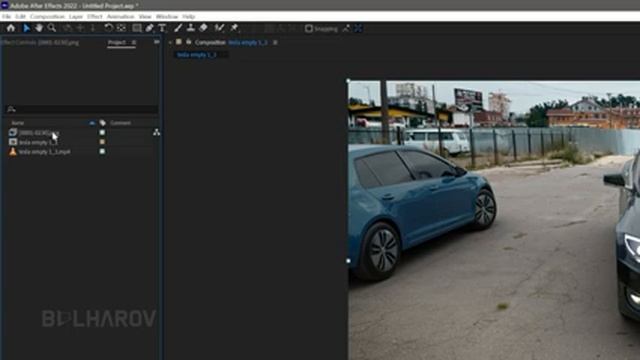Screen dimensions: 640x360
Task: Select the Zoom magnifier tool
Action: point(52,28)
